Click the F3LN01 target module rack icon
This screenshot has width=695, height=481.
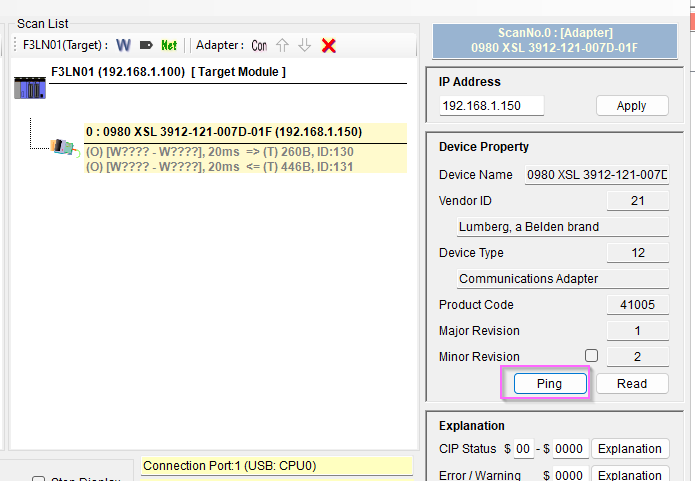click(30, 87)
